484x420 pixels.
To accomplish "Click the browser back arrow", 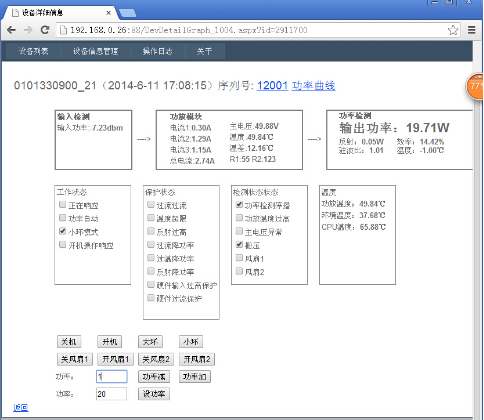I will 11,30.
